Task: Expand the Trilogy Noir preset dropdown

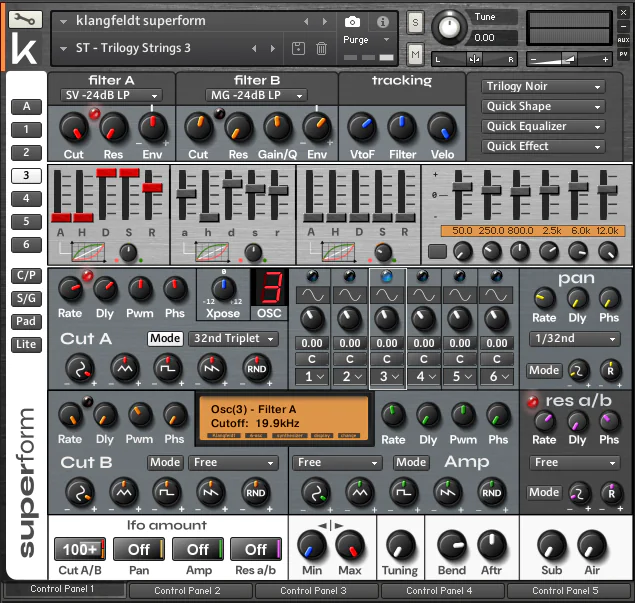Action: (543, 87)
